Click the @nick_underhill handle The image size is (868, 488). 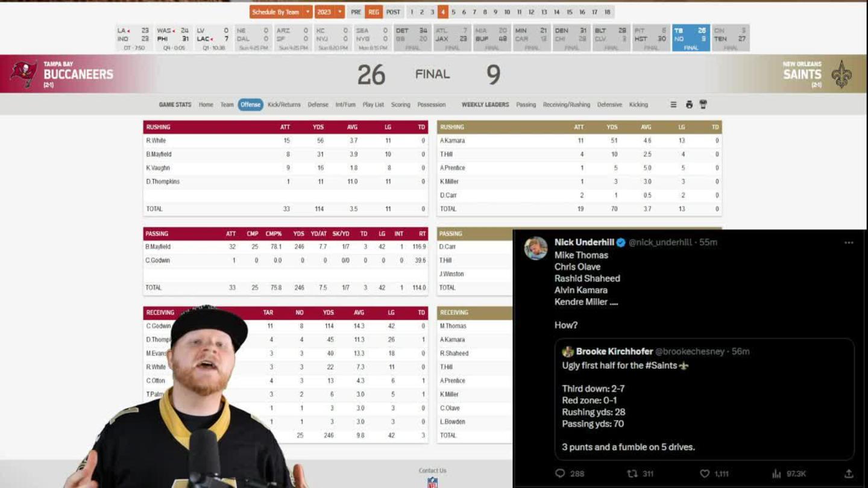pos(660,242)
